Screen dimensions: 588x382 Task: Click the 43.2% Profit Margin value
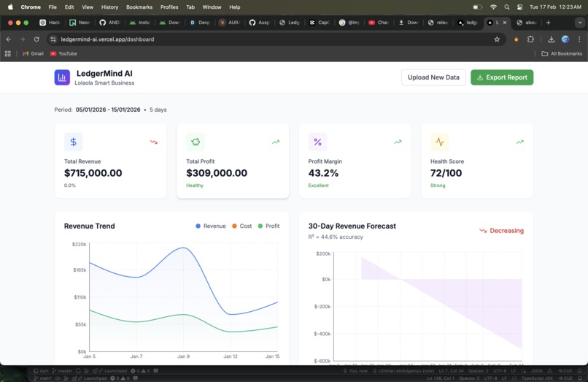click(x=323, y=173)
